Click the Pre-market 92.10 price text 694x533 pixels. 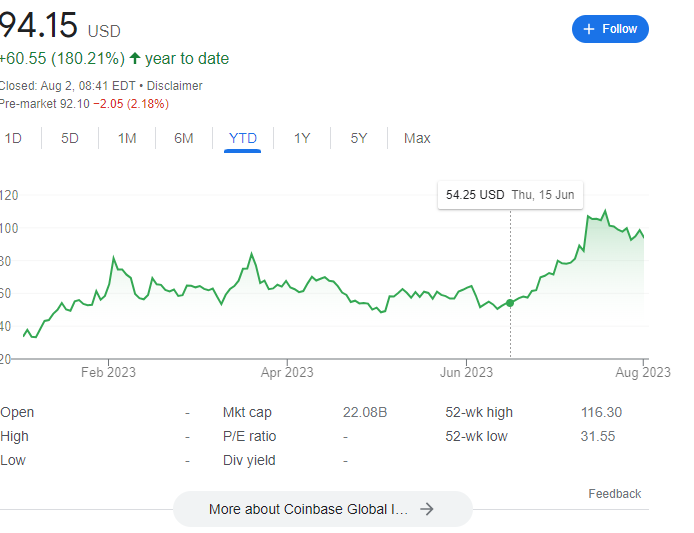[44, 104]
